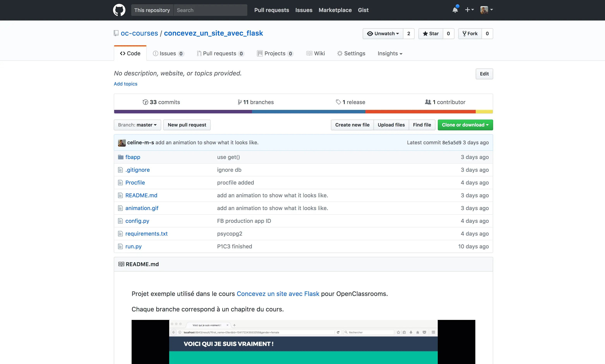
Task: Star the repository
Action: [430, 34]
